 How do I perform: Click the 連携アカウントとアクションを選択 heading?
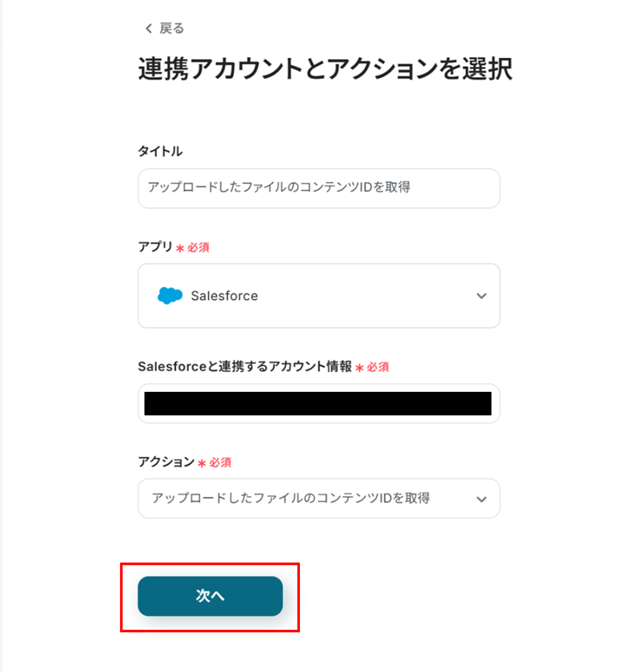click(x=325, y=68)
